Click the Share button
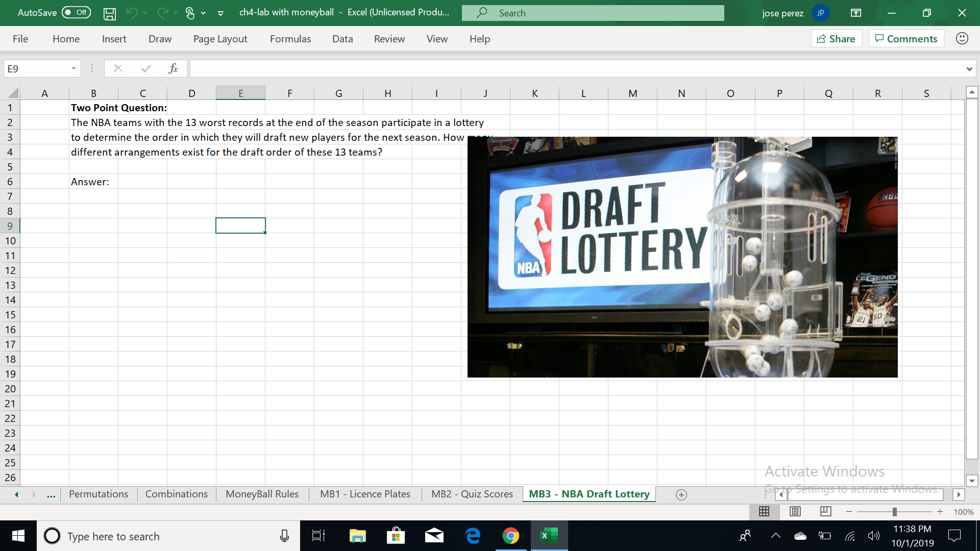Viewport: 980px width, 551px height. click(836, 39)
